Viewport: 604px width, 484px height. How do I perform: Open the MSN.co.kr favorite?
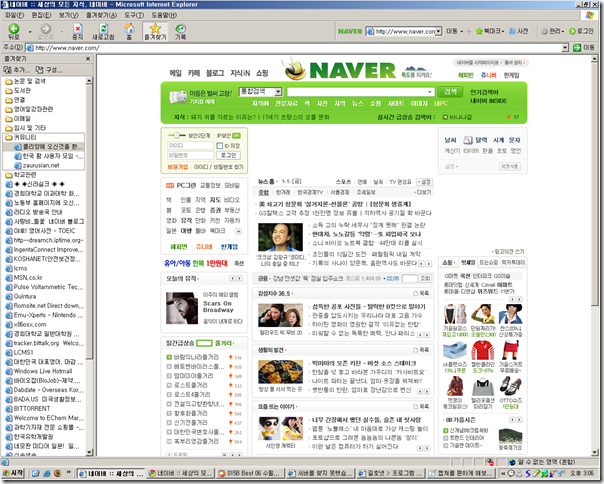coord(28,277)
